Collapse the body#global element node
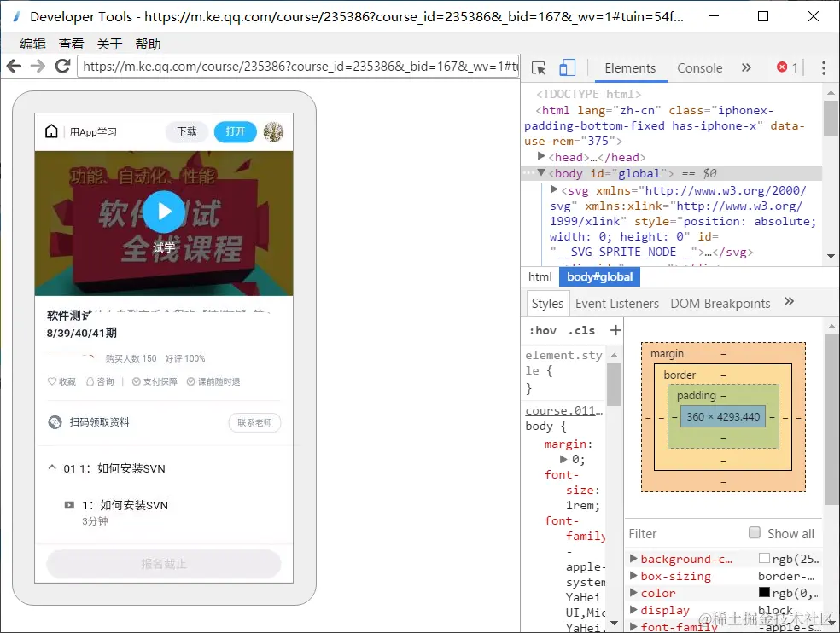Image resolution: width=840 pixels, height=633 pixels. click(x=541, y=172)
